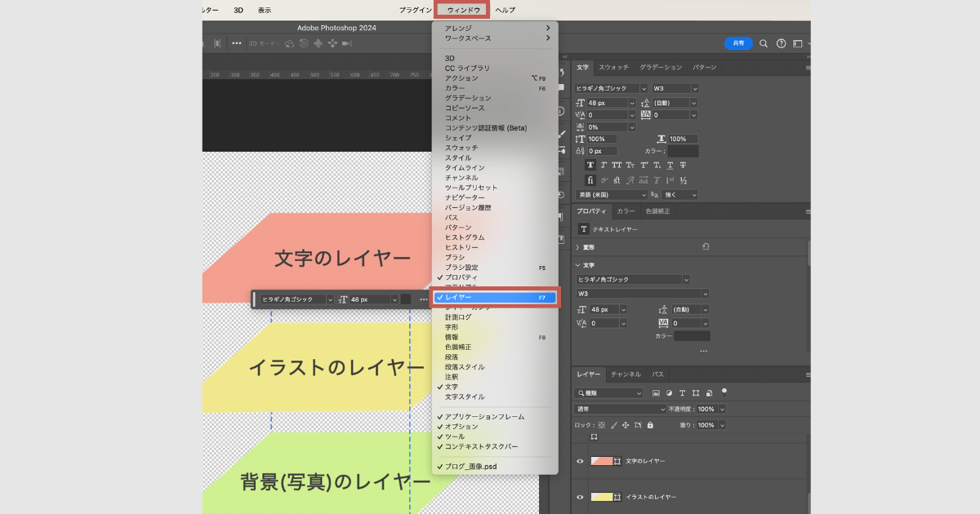Enable all caps text formatting
The image size is (980, 514).
[618, 164]
